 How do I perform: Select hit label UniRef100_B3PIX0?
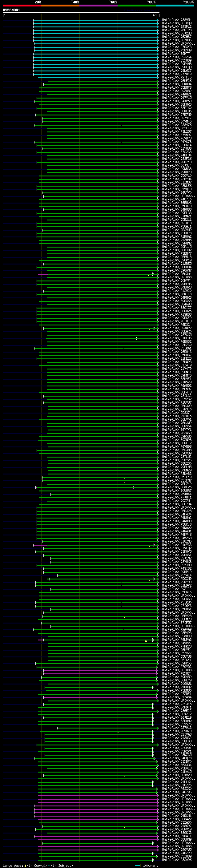[x=176, y=108]
